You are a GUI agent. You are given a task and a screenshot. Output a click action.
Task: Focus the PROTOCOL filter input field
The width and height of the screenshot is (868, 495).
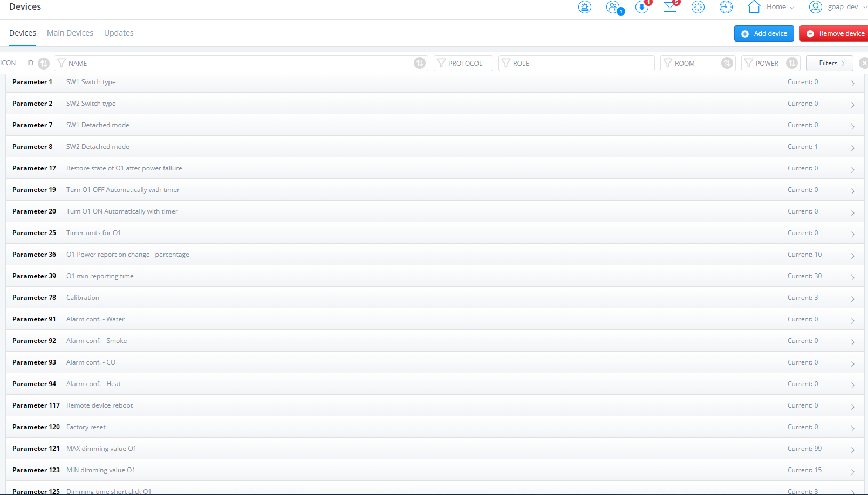(463, 63)
